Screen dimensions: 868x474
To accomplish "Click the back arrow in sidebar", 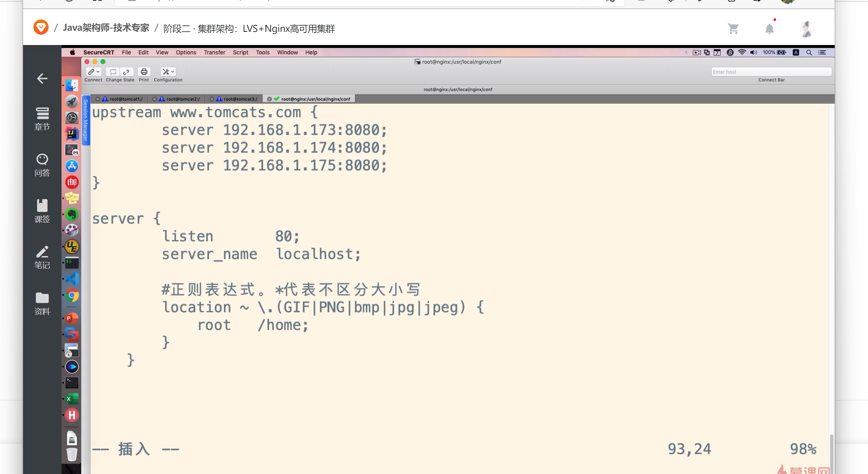I will (42, 78).
